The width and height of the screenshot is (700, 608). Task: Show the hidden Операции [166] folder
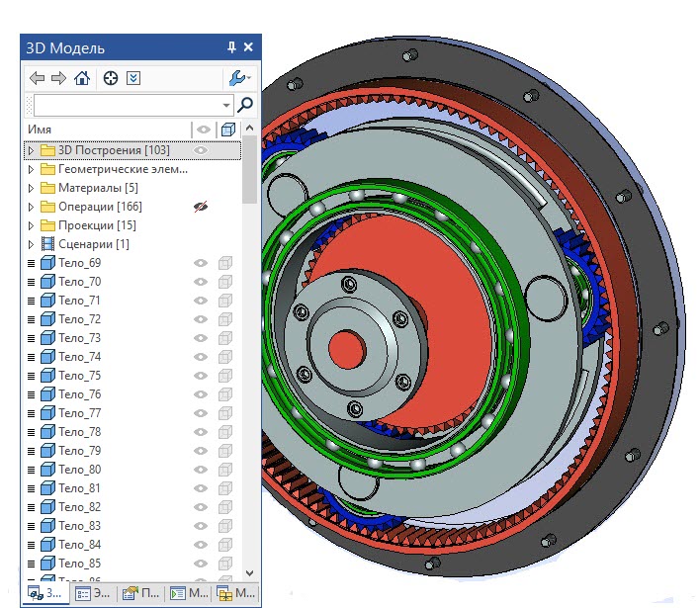[x=201, y=207]
